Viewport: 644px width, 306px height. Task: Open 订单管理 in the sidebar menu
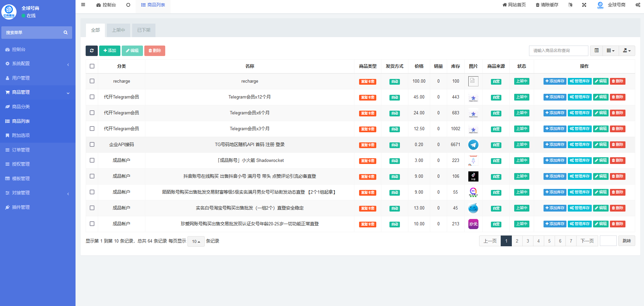pos(21,150)
